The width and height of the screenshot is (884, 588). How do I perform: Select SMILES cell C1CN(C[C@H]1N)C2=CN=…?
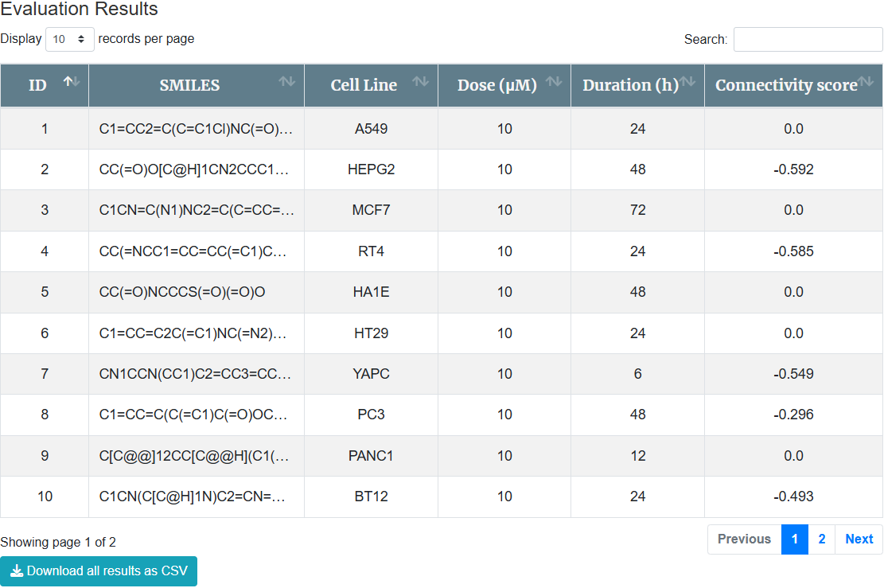tap(193, 496)
